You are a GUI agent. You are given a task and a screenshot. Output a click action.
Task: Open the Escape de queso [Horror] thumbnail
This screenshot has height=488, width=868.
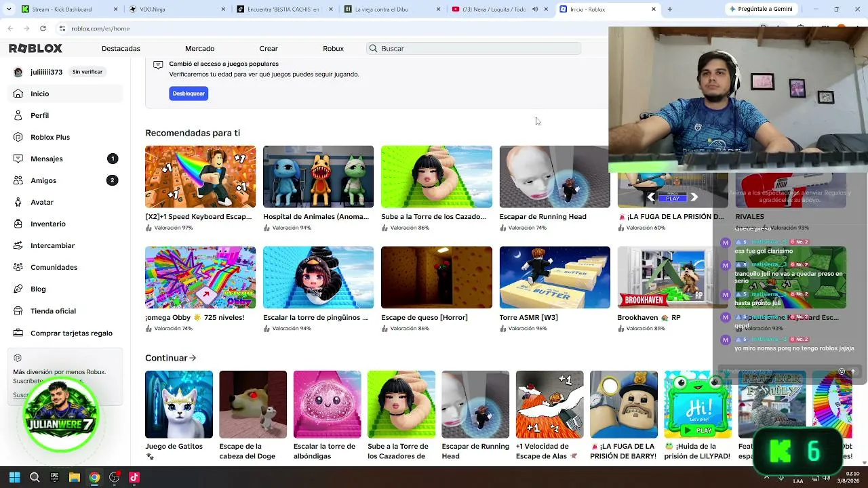pos(437,277)
